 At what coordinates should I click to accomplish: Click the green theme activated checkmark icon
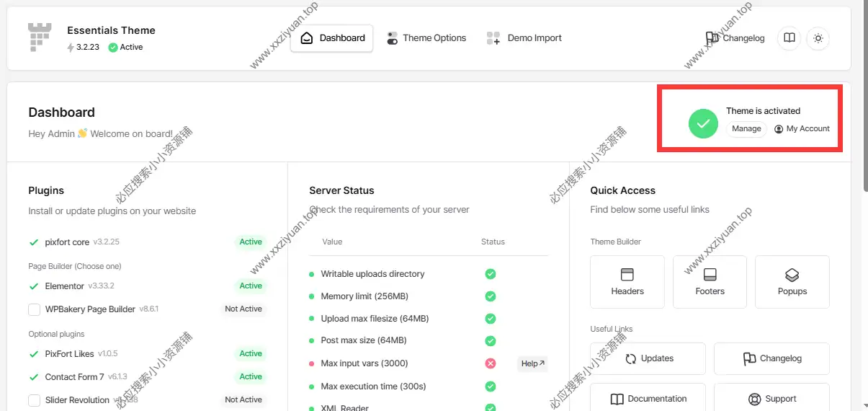[x=703, y=123]
